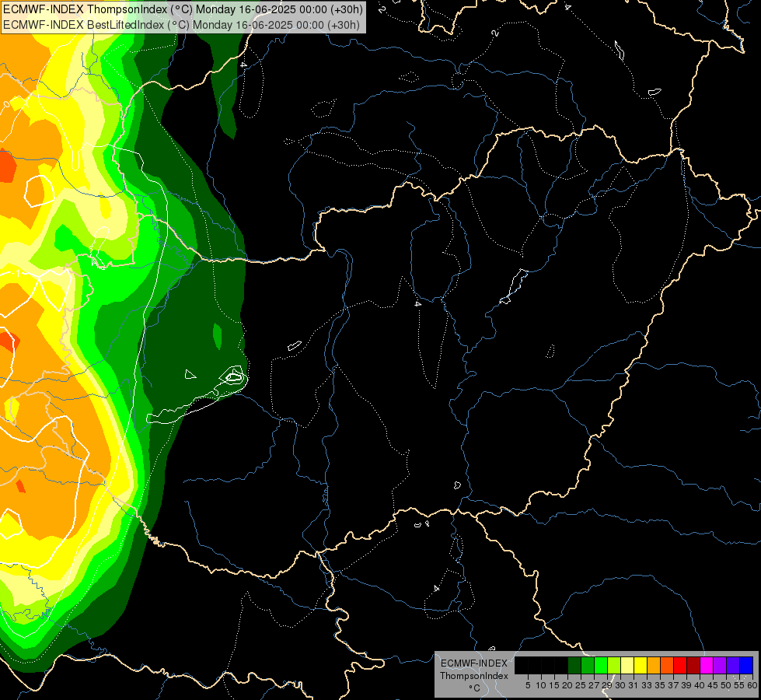Pick the yellow-green 29–30 legend swatch

click(614, 665)
